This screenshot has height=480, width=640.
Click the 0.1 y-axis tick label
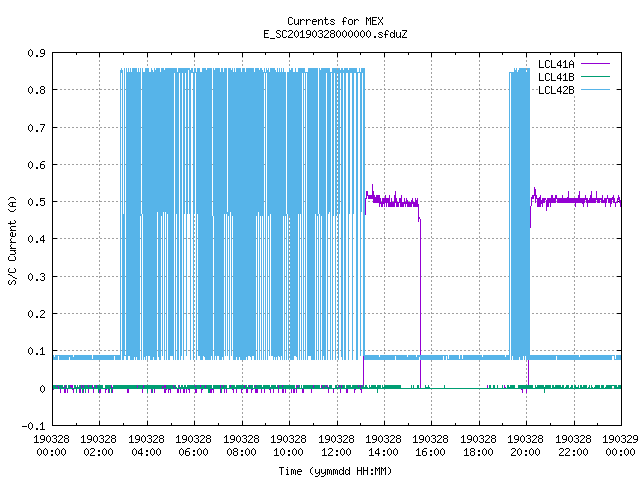[36, 351]
